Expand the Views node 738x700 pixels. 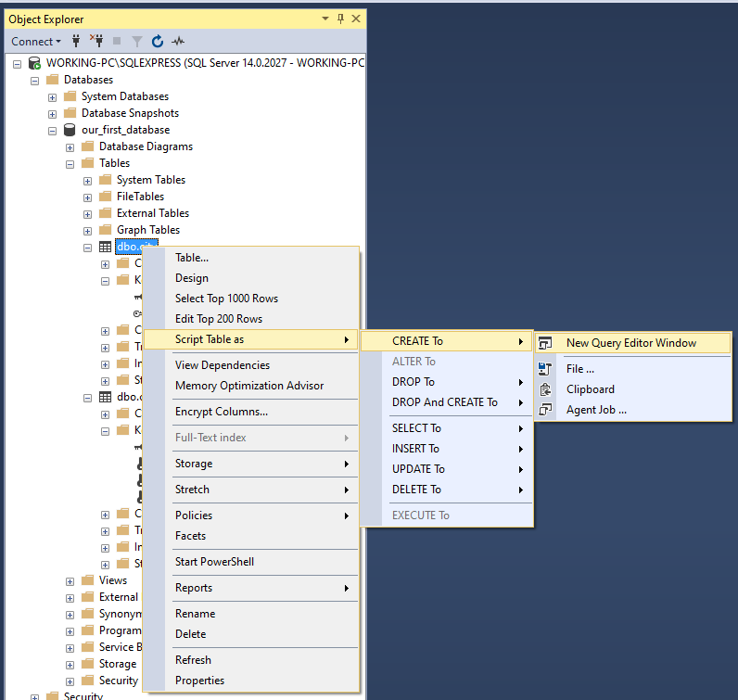pos(70,581)
